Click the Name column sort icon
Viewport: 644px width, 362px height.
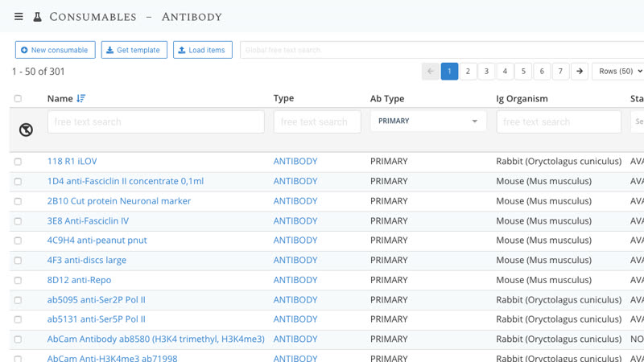(x=81, y=98)
